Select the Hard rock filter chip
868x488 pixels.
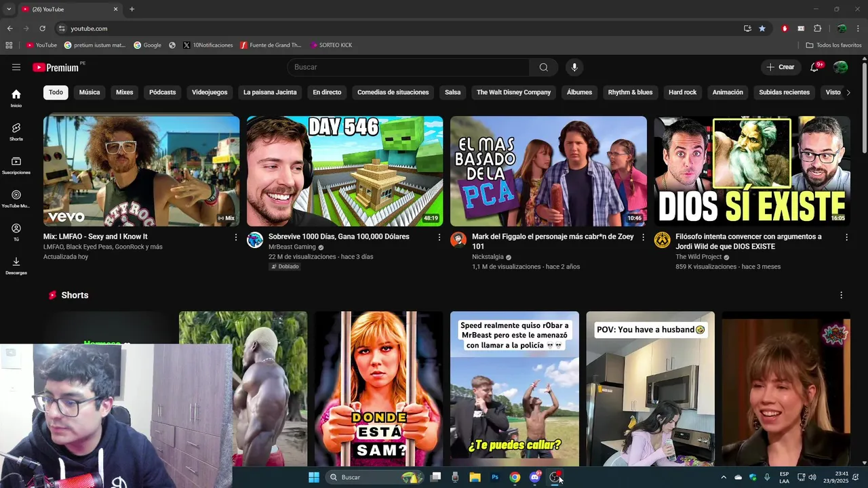(x=682, y=92)
